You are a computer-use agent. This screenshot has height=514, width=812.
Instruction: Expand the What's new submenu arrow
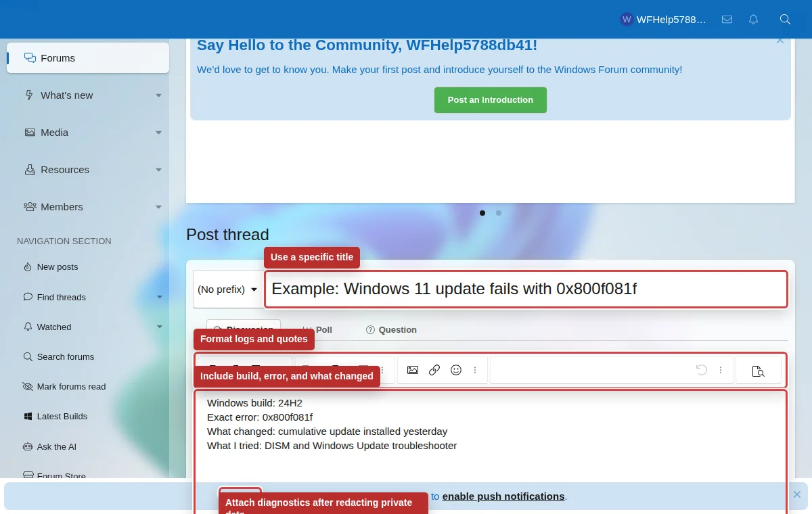tap(158, 95)
